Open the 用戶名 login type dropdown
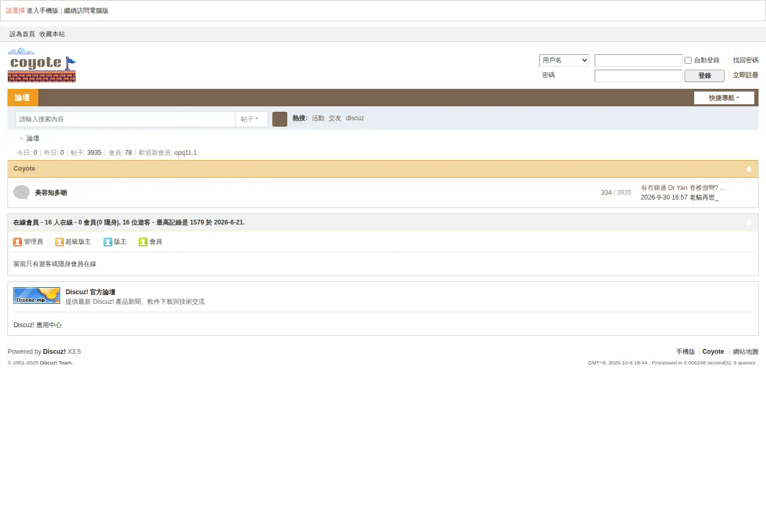 (564, 60)
